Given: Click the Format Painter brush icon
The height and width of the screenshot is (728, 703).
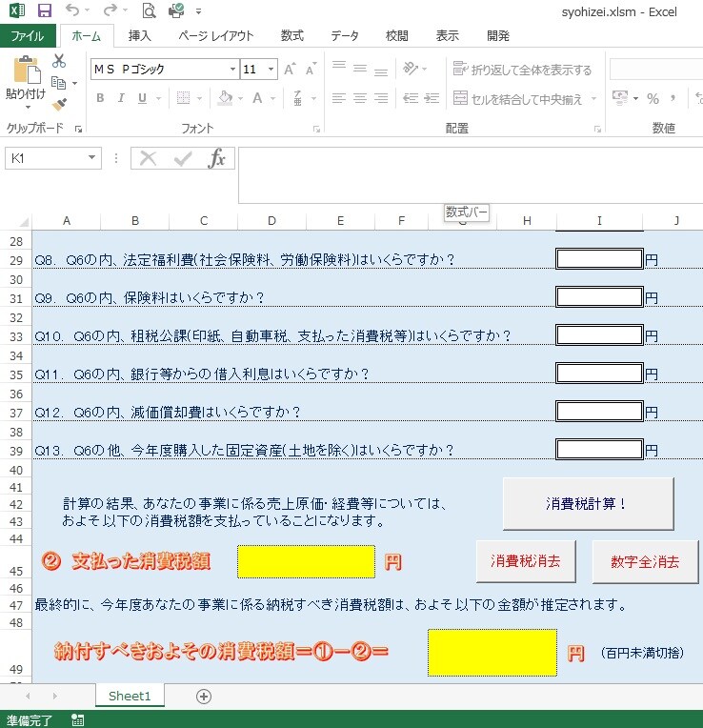Looking at the screenshot, I should (x=59, y=105).
